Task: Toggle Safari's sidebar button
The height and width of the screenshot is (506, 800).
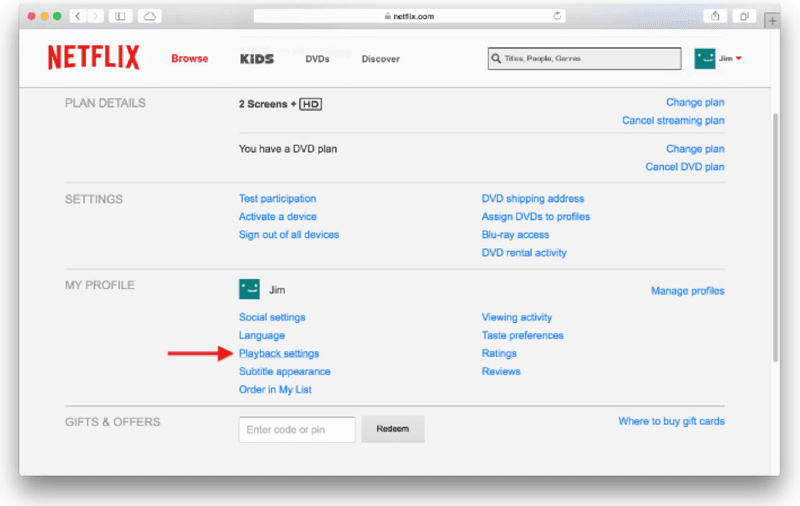Action: (x=120, y=16)
